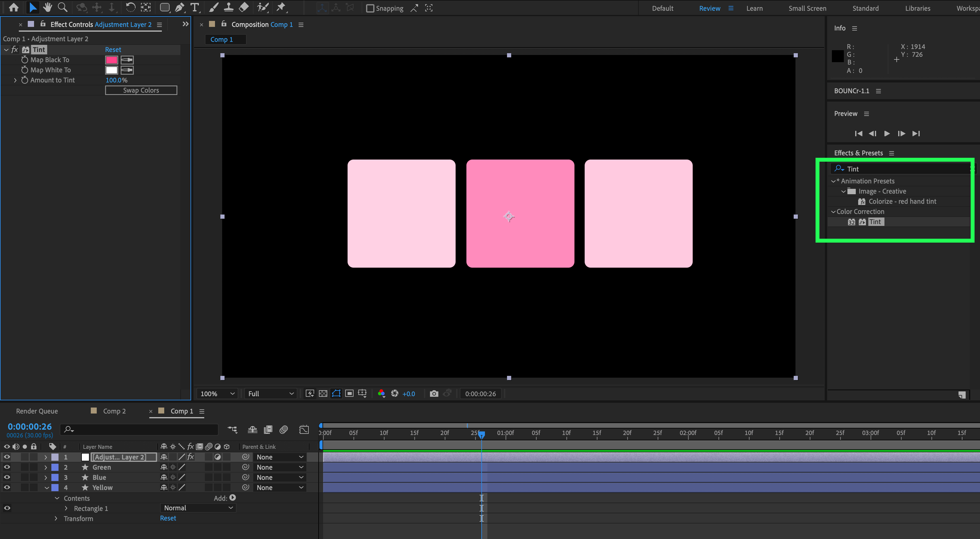Open the 100% magnification dropdown

point(218,393)
